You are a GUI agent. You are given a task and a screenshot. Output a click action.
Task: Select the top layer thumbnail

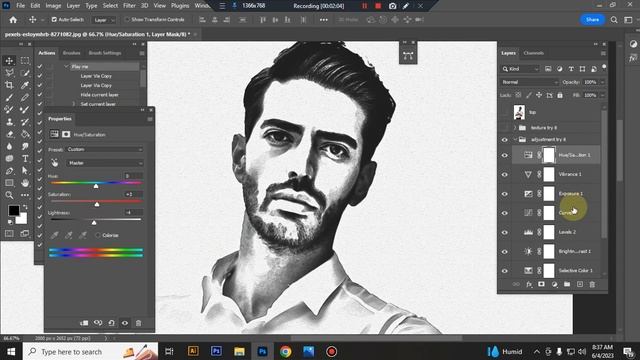pyautogui.click(x=519, y=112)
